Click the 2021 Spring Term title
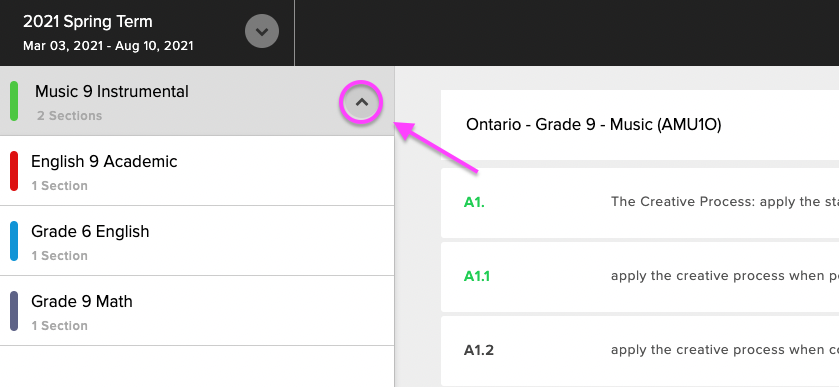Image resolution: width=839 pixels, height=387 pixels. coord(88,22)
